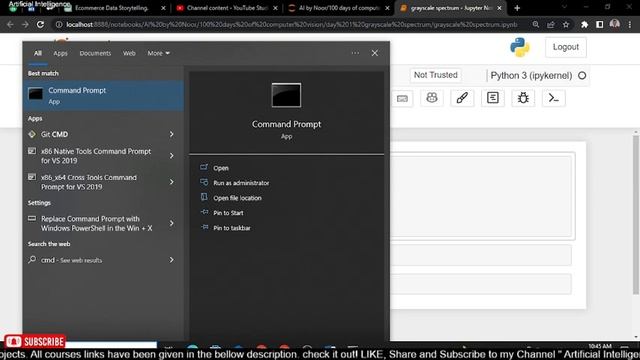Viewport: 640px width, 360px height.
Task: Choose Pin to Start
Action: 228,213
